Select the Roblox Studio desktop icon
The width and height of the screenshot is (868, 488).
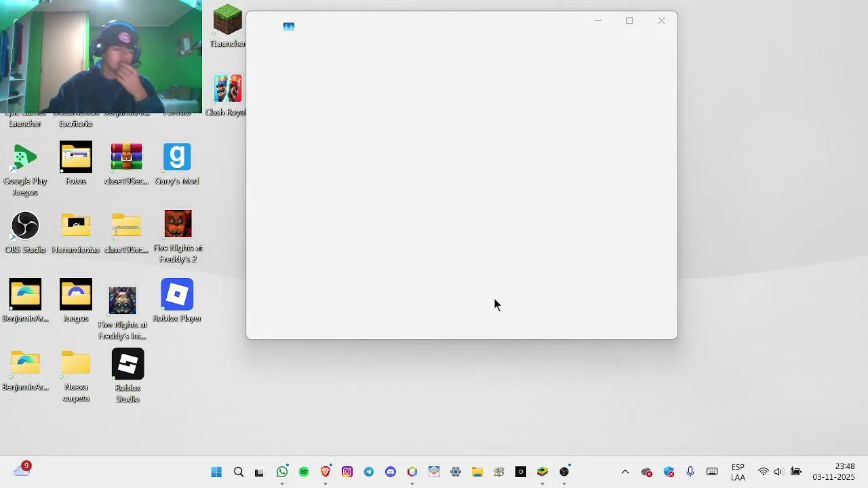coord(127,376)
